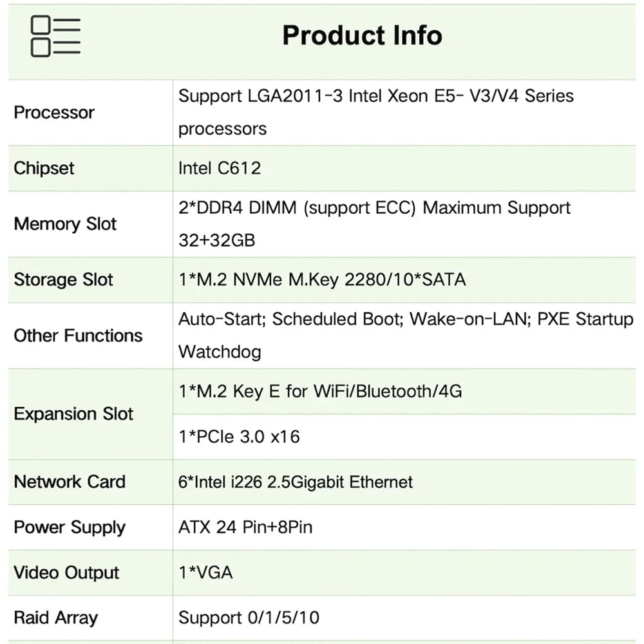This screenshot has width=644, height=644.
Task: Click the Intel i226 2.5Gigabit Ethernet value
Action: [x=296, y=482]
